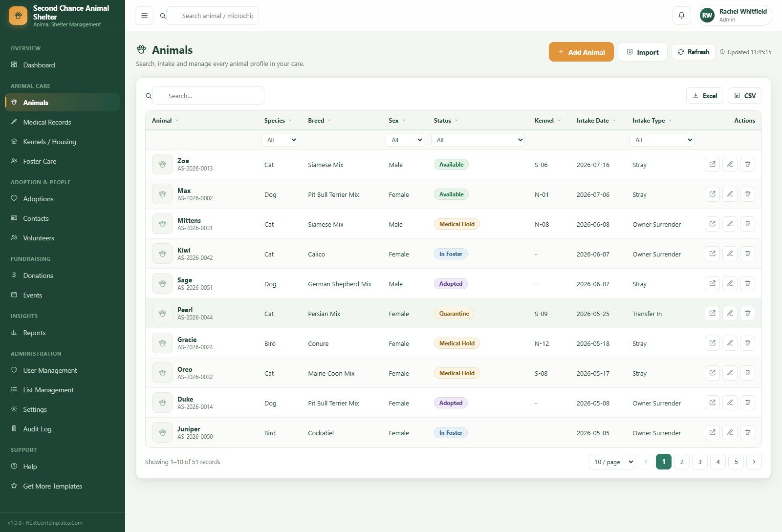Open Pearl's profile view icon
This screenshot has height=532, width=782.
712,313
